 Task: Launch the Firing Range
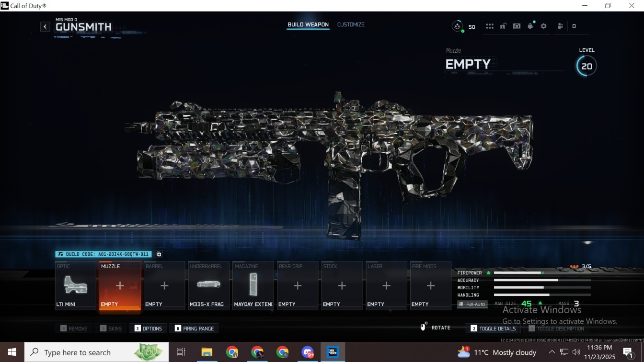194,328
